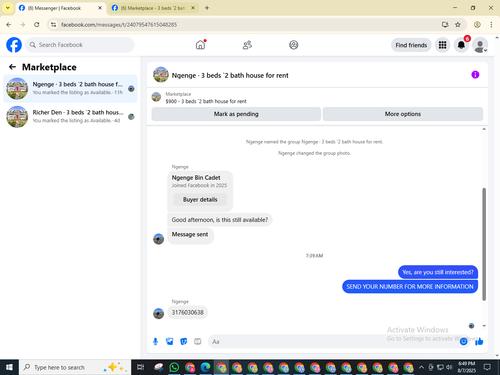
Task: Open the Facebook Home icon
Action: pyautogui.click(x=200, y=45)
